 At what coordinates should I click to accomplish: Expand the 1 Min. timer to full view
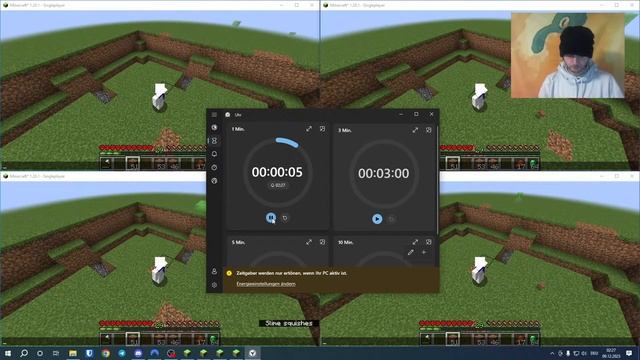point(309,129)
